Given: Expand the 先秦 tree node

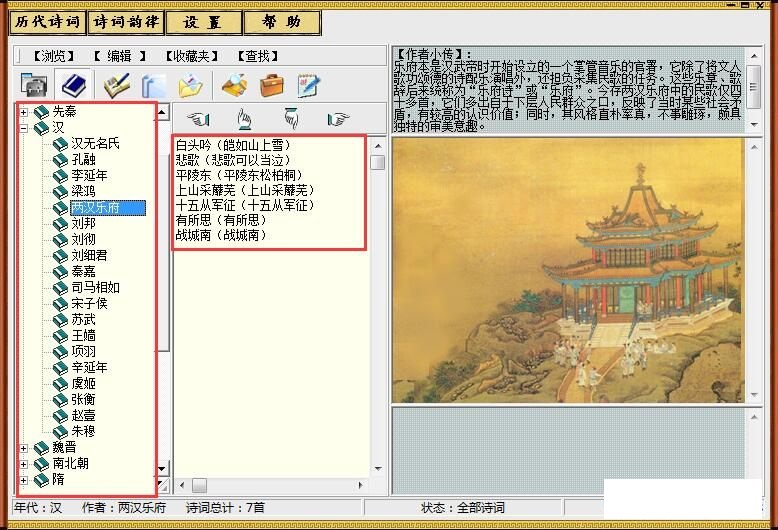Looking at the screenshot, I should (x=23, y=112).
